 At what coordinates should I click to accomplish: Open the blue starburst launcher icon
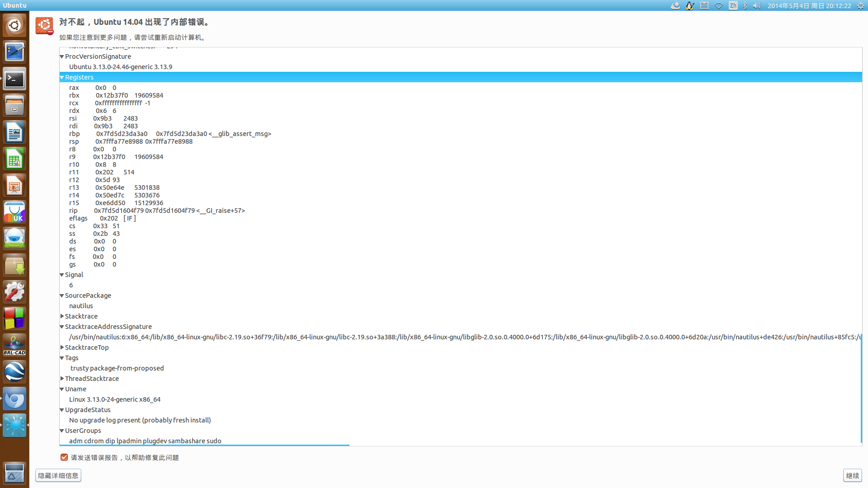click(14, 426)
